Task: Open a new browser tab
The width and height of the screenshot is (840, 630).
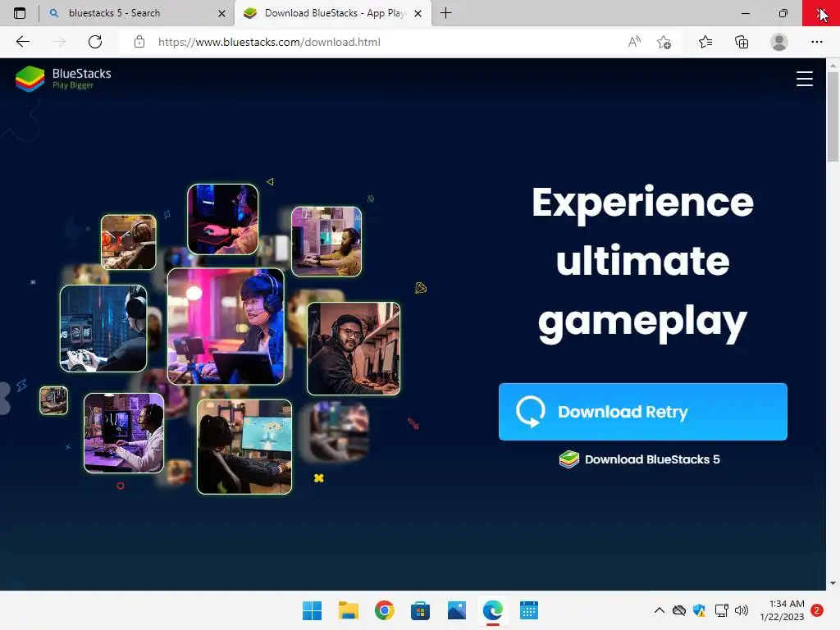Action: point(445,13)
